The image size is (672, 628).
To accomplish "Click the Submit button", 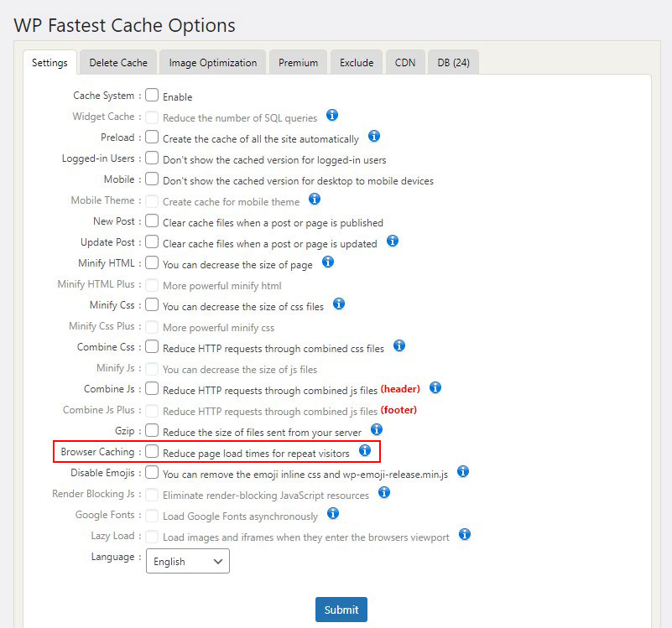I will pos(341,610).
